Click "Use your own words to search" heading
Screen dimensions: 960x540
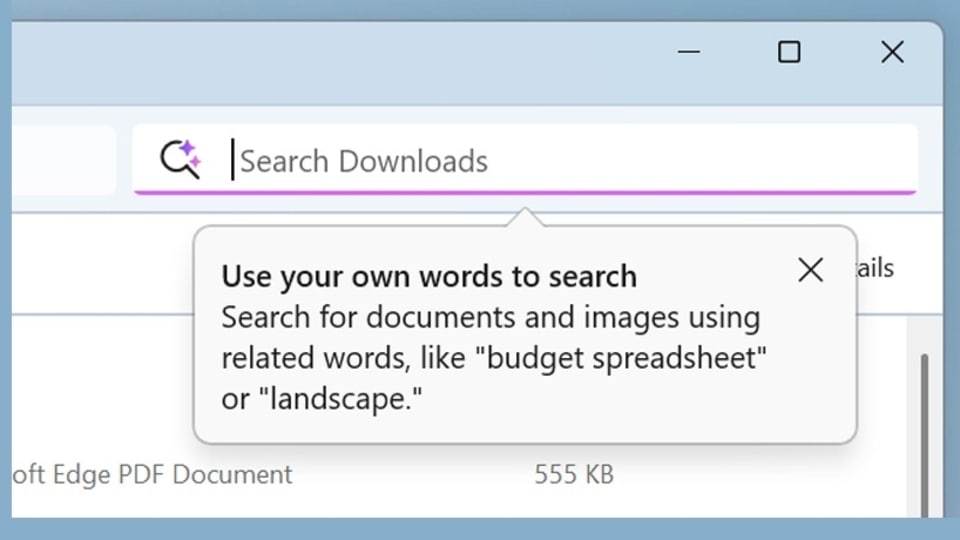[428, 276]
